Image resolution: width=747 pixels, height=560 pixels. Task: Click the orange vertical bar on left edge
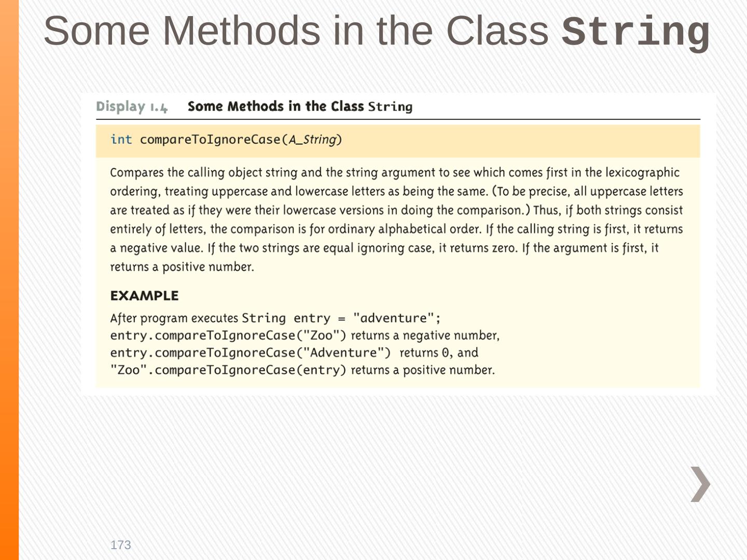(x=9, y=280)
